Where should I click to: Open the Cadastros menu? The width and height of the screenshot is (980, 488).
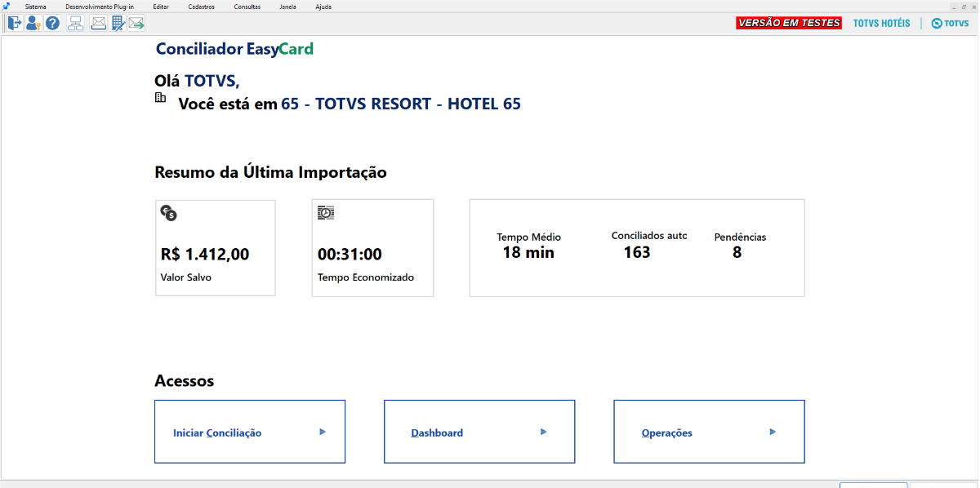pos(201,6)
